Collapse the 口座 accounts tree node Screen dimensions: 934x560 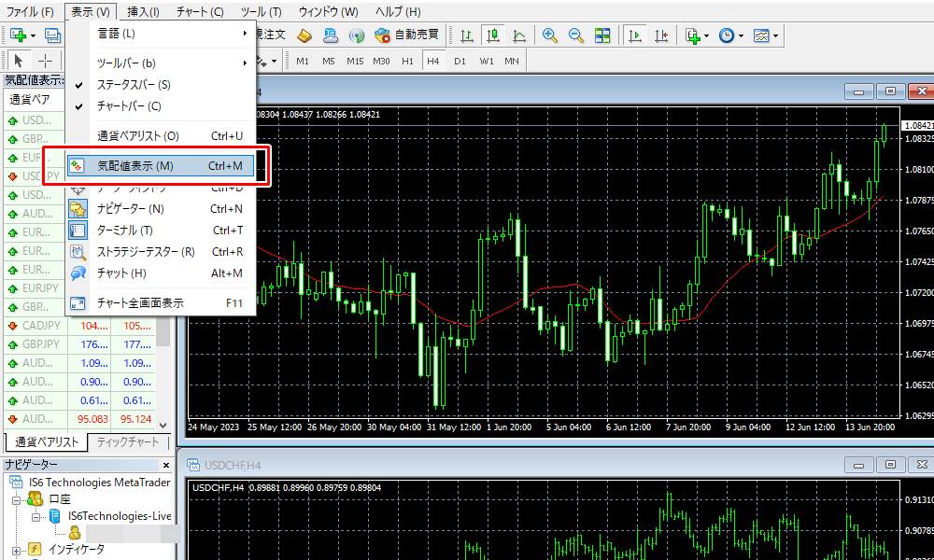(16, 499)
